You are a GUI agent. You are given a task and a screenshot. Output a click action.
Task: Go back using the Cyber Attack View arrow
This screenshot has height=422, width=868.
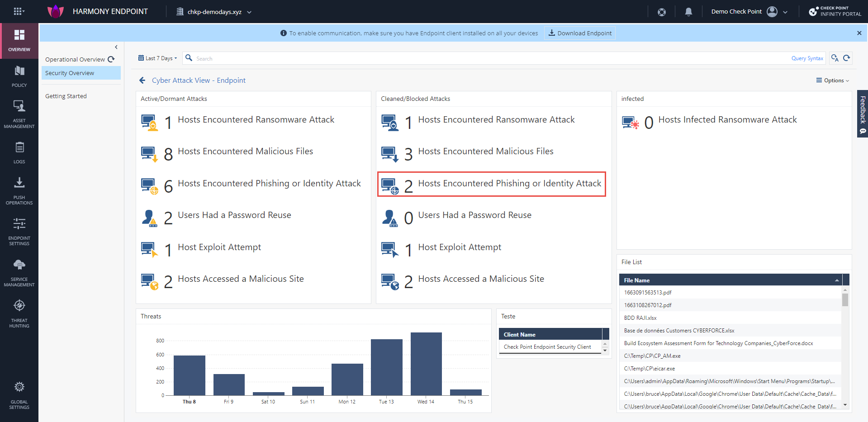(142, 80)
